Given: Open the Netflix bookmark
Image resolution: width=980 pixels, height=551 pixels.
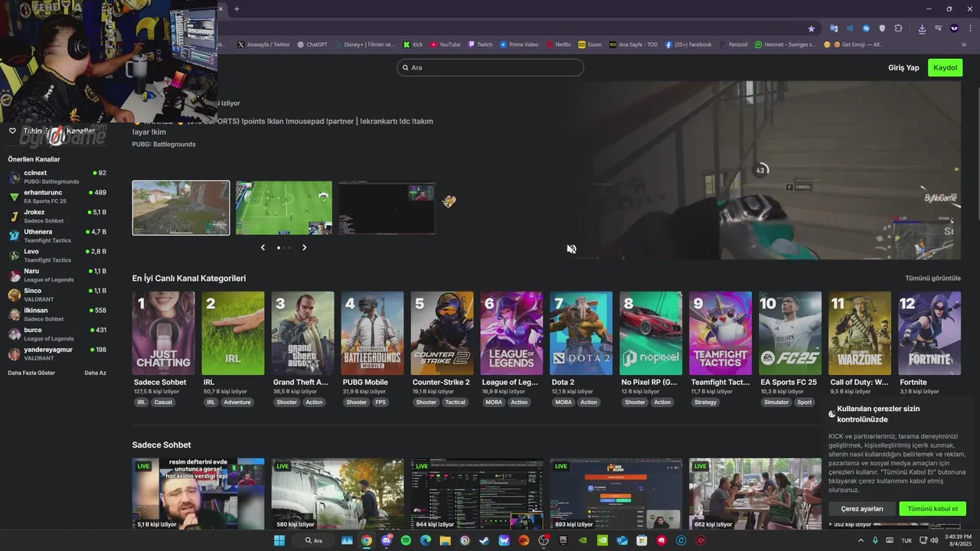Looking at the screenshot, I should (558, 44).
